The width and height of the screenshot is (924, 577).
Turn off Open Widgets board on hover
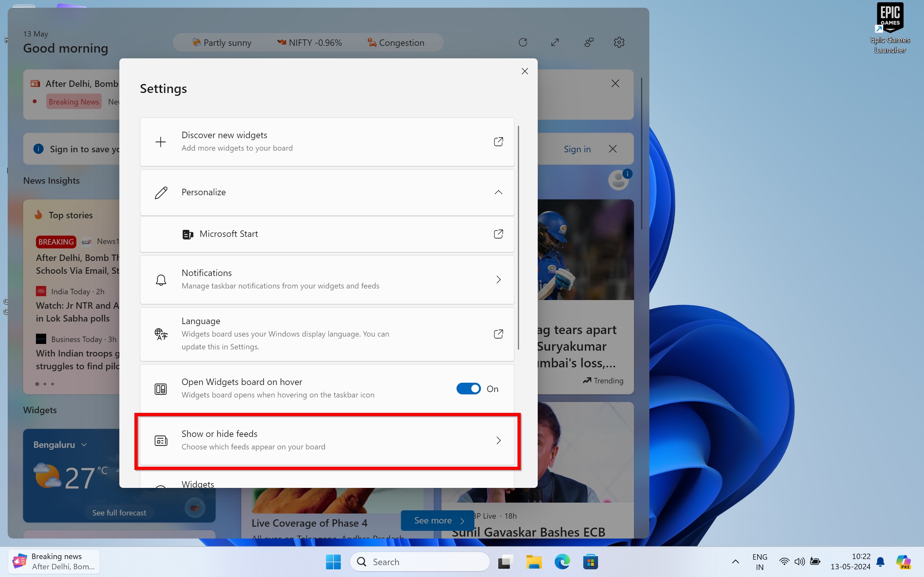pyautogui.click(x=468, y=389)
